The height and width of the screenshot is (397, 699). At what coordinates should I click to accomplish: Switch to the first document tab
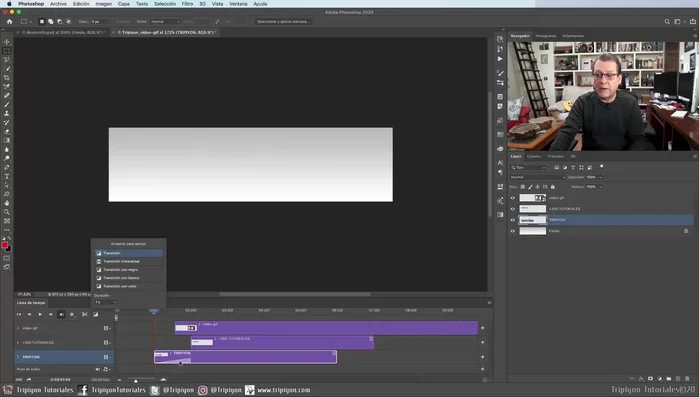coord(63,33)
